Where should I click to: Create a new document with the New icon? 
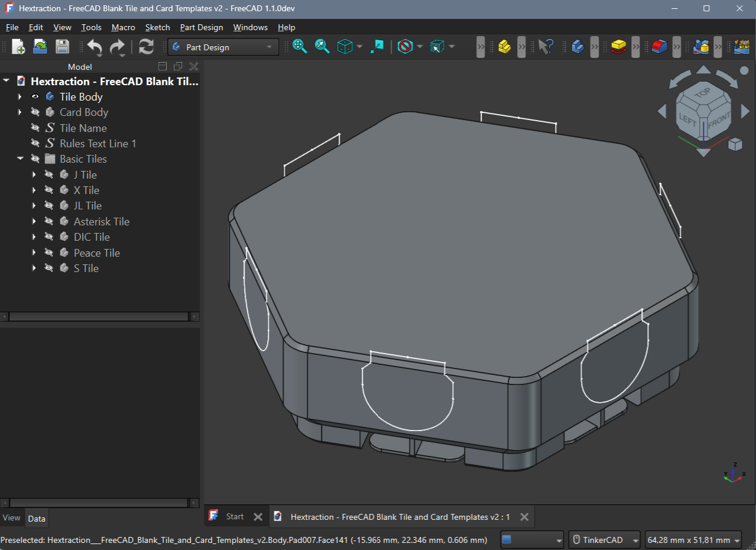click(x=18, y=47)
